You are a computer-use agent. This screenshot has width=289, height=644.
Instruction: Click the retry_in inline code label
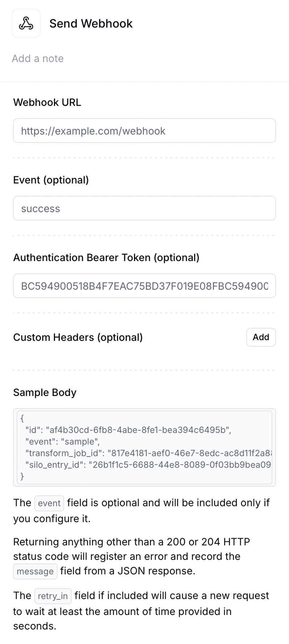(53, 596)
